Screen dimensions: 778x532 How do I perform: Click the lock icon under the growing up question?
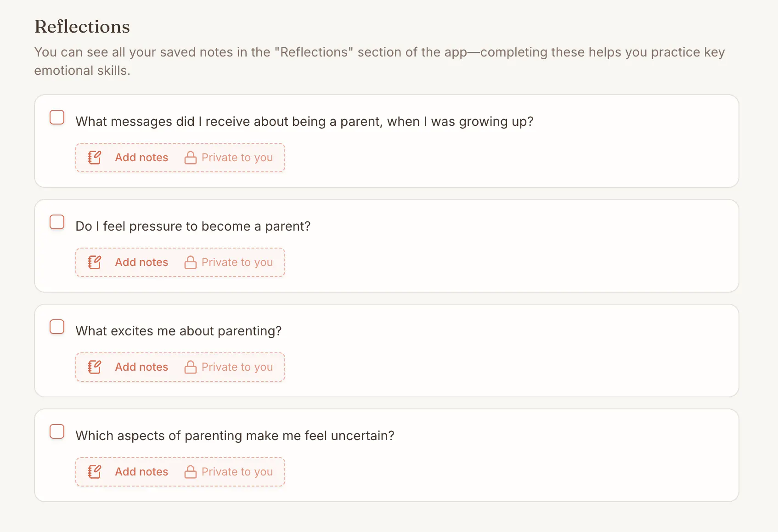pyautogui.click(x=190, y=158)
